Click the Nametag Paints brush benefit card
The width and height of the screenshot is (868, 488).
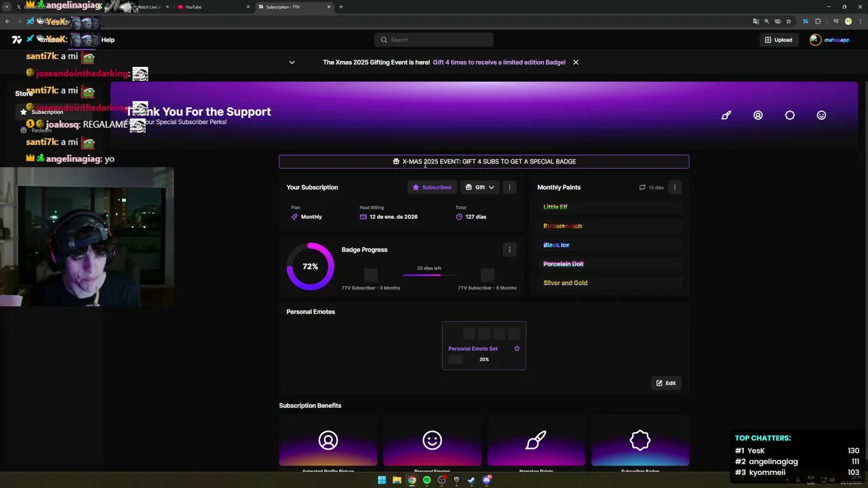tap(536, 441)
